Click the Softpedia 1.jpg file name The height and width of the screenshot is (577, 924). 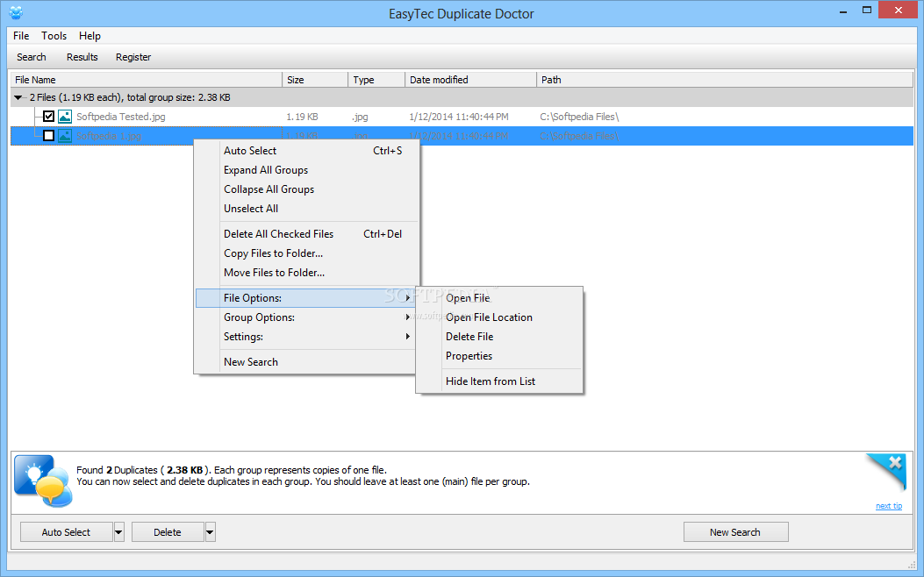tap(109, 136)
